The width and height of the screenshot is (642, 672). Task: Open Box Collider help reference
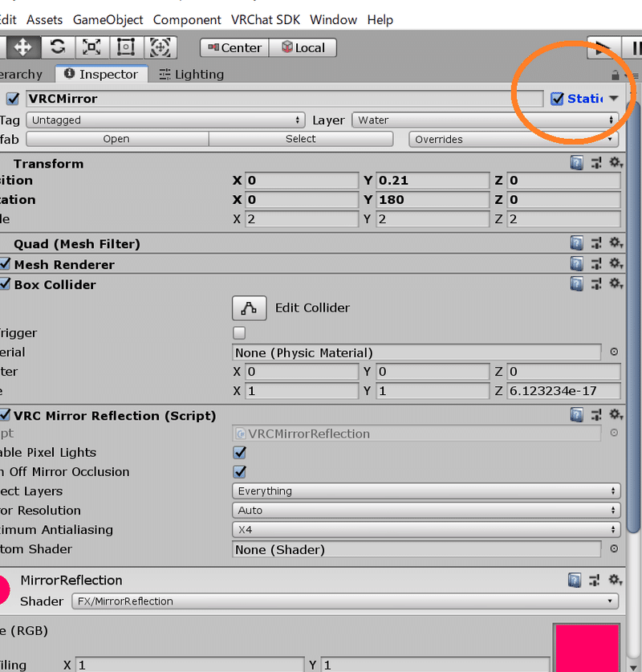pyautogui.click(x=576, y=283)
